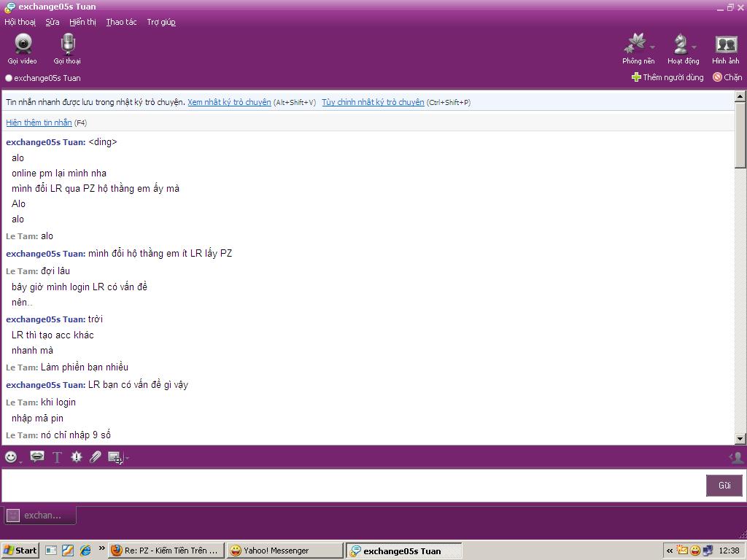This screenshot has width=747, height=560.
Task: Send a buzz with the exclamation icon
Action: click(76, 457)
